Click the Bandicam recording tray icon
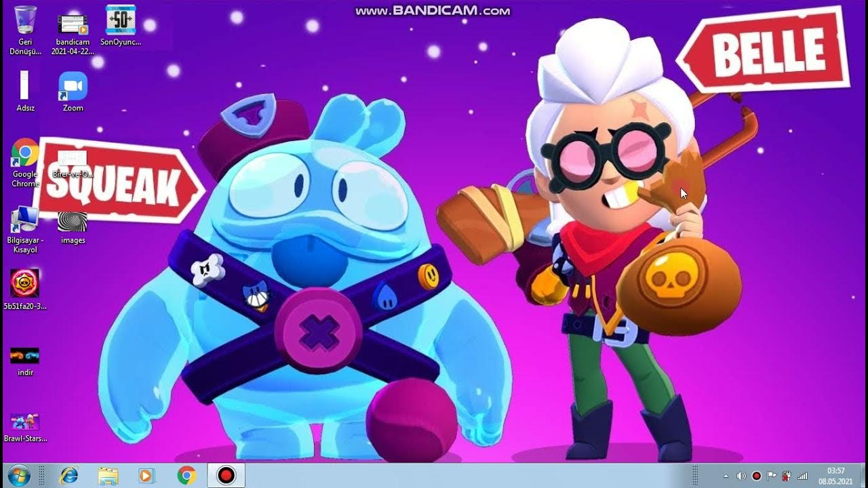 pos(757,476)
